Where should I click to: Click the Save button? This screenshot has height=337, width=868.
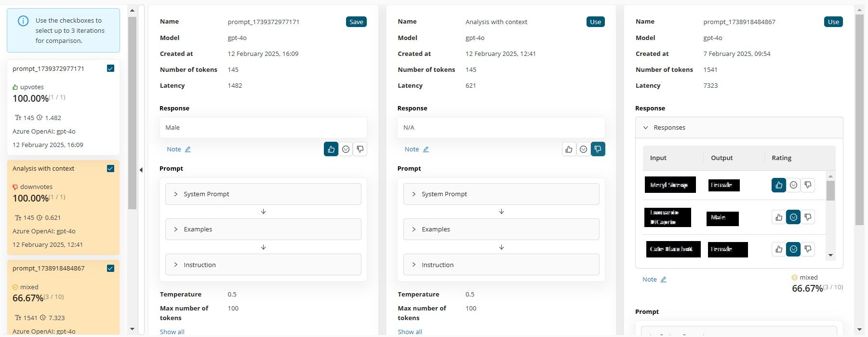pos(356,22)
